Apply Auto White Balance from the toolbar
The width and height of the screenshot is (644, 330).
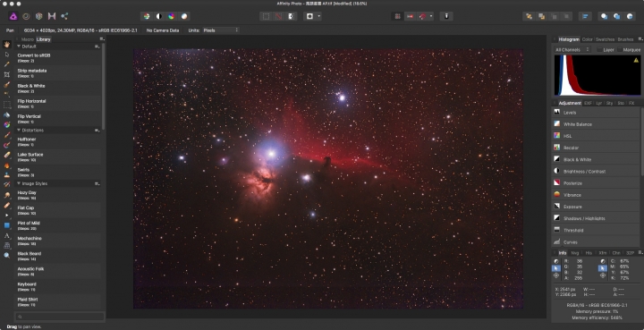pos(184,16)
